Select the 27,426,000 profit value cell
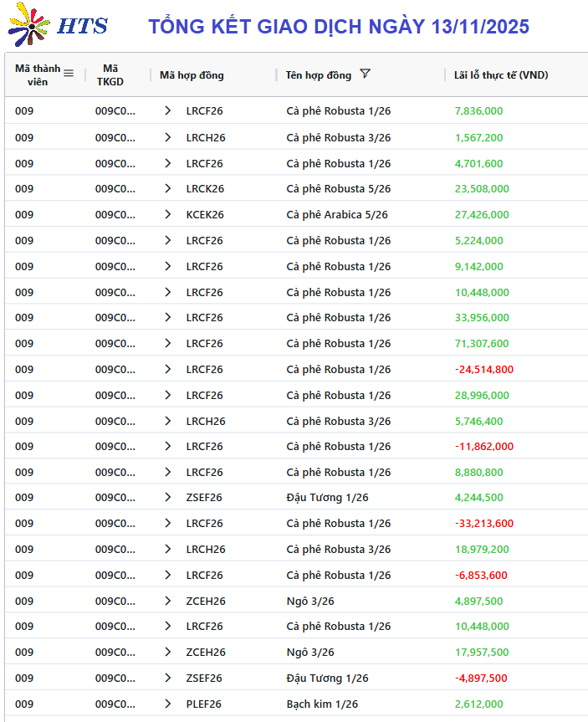Image resolution: width=588 pixels, height=722 pixels. click(x=481, y=215)
